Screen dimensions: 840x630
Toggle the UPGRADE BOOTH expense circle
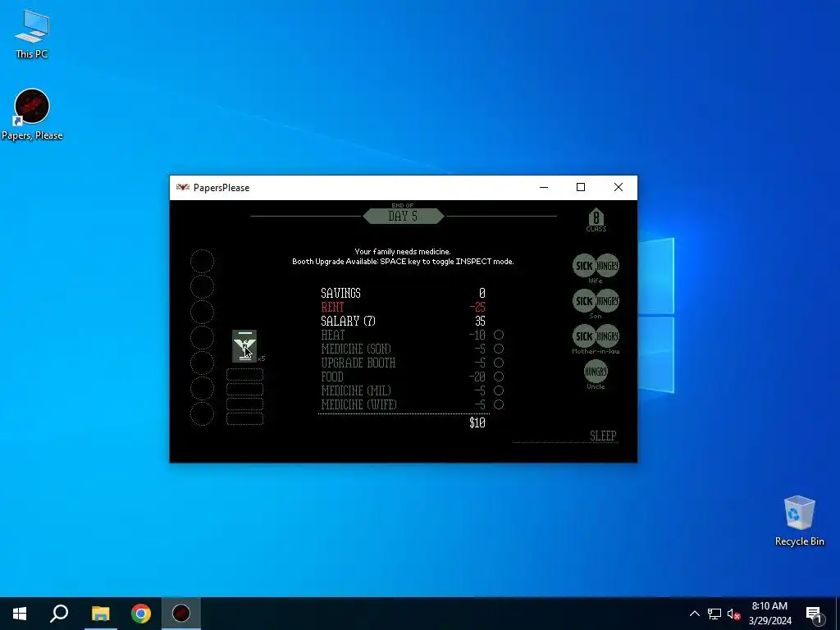tap(499, 363)
